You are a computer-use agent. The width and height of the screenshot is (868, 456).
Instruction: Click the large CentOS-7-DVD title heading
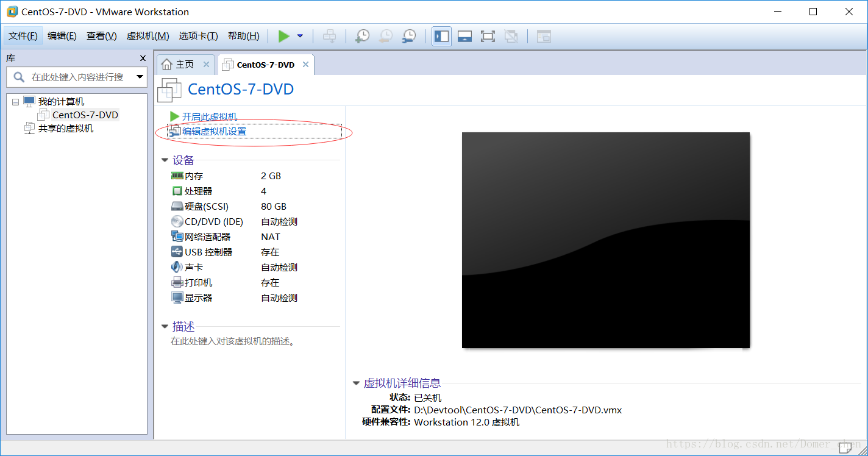(241, 90)
